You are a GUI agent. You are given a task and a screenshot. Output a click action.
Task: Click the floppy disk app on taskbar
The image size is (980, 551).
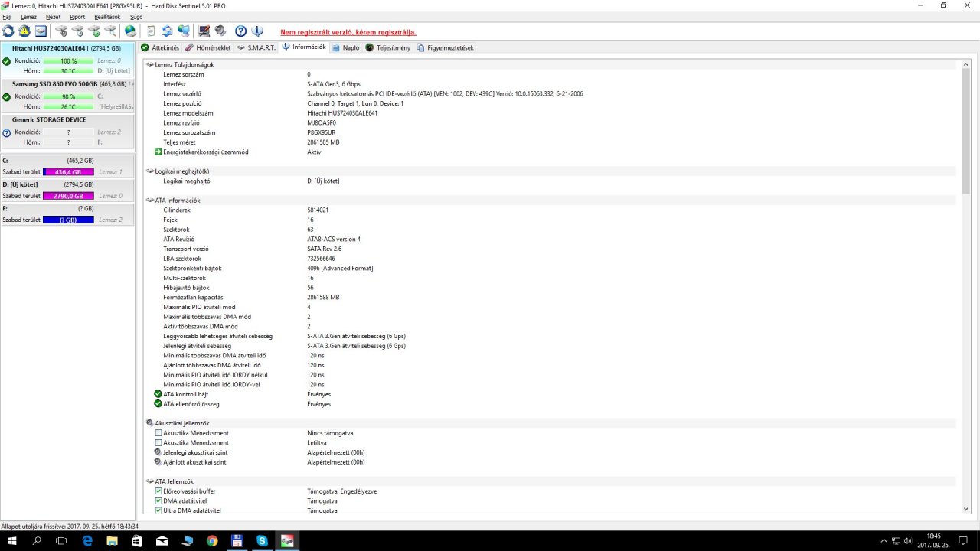pos(237,541)
